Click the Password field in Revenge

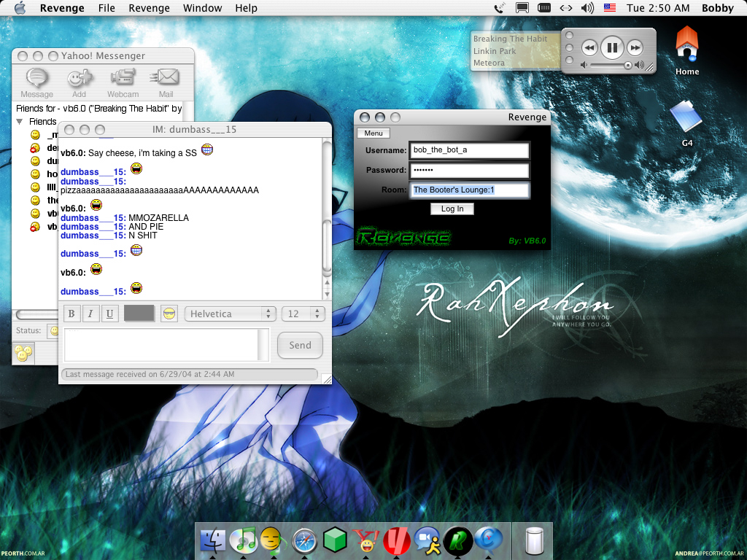pos(469,170)
